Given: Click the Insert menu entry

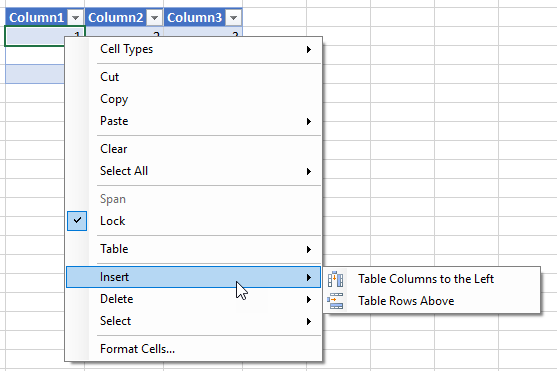Looking at the screenshot, I should pyautogui.click(x=194, y=277).
